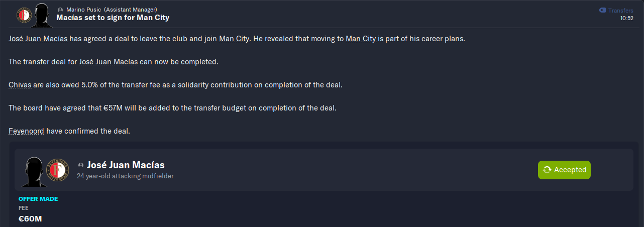Click the message title Macías set to sign
644x227 pixels.
tap(113, 18)
